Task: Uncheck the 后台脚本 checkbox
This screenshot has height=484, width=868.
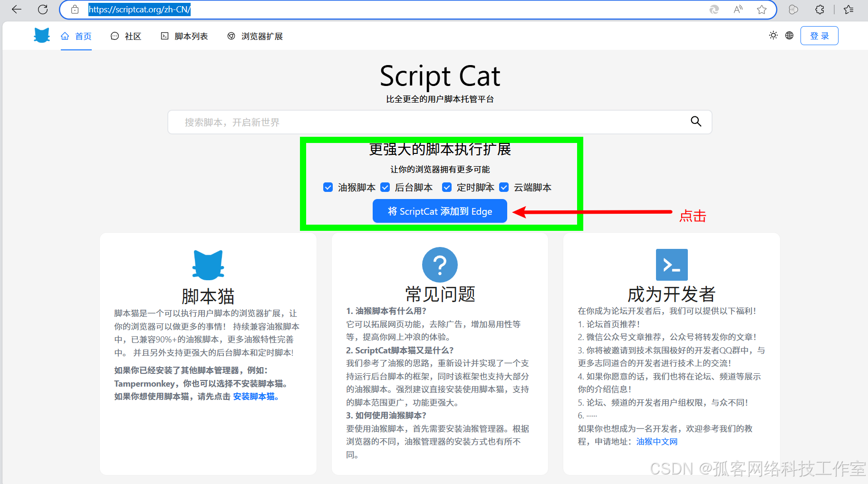Action: coord(385,188)
